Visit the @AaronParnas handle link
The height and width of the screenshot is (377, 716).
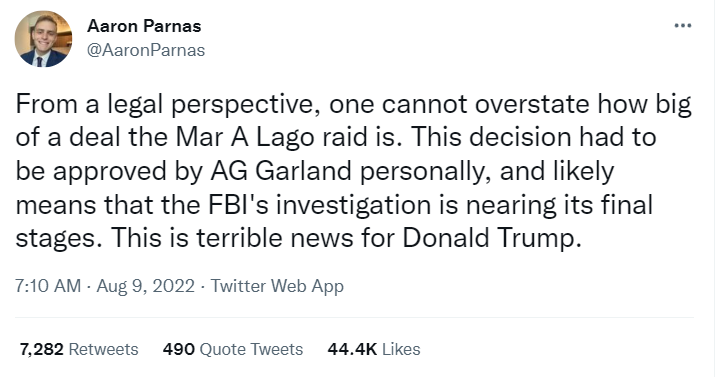click(x=146, y=50)
